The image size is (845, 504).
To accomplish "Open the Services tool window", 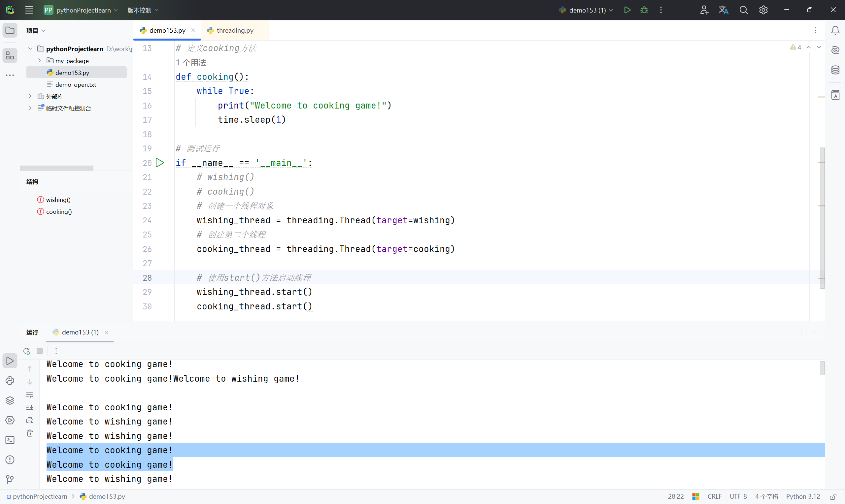I will [10, 420].
